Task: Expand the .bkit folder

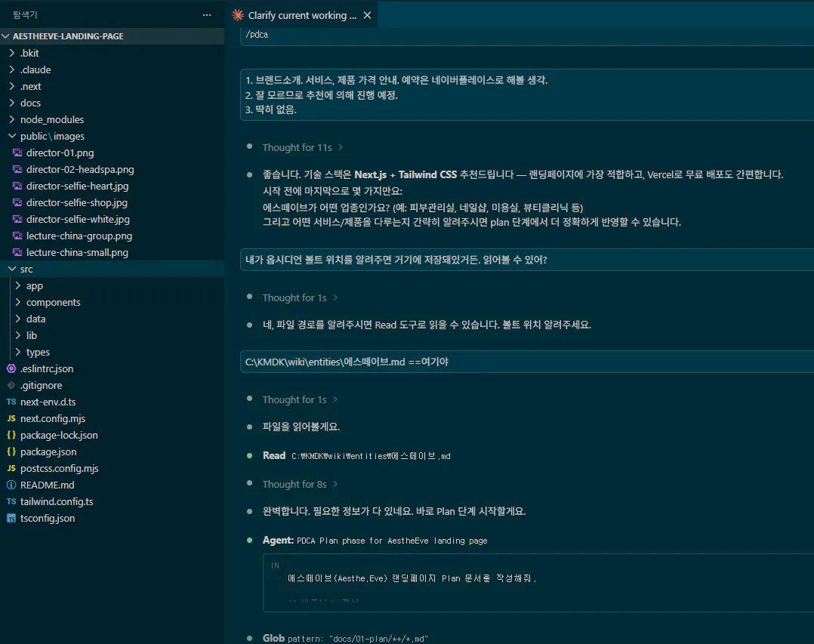Action: (x=12, y=53)
